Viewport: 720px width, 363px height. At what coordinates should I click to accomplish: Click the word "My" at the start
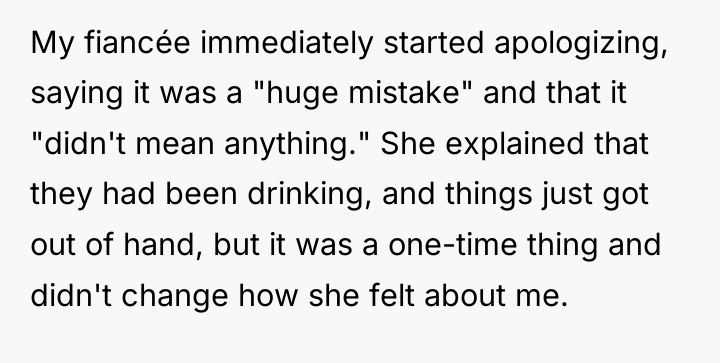(x=52, y=45)
